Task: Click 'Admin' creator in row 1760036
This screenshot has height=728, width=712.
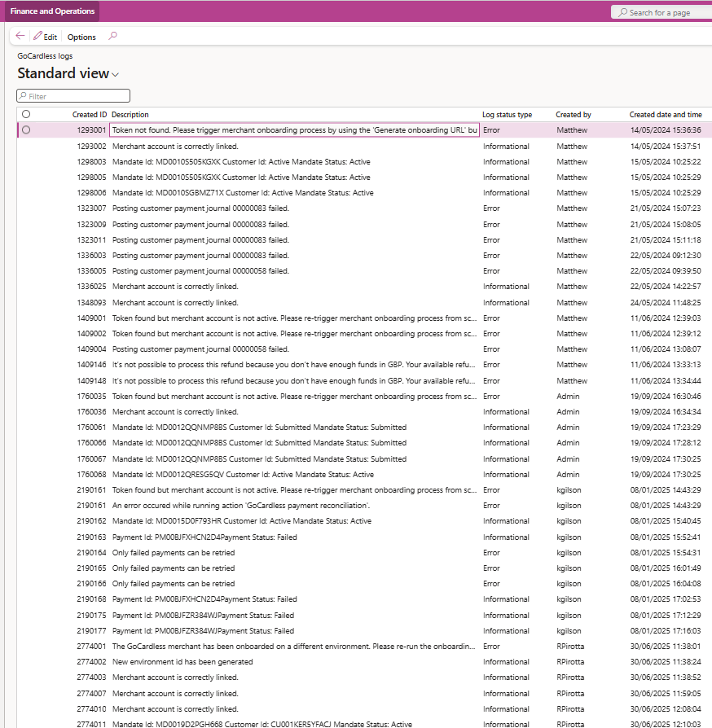Action: pyautogui.click(x=568, y=412)
